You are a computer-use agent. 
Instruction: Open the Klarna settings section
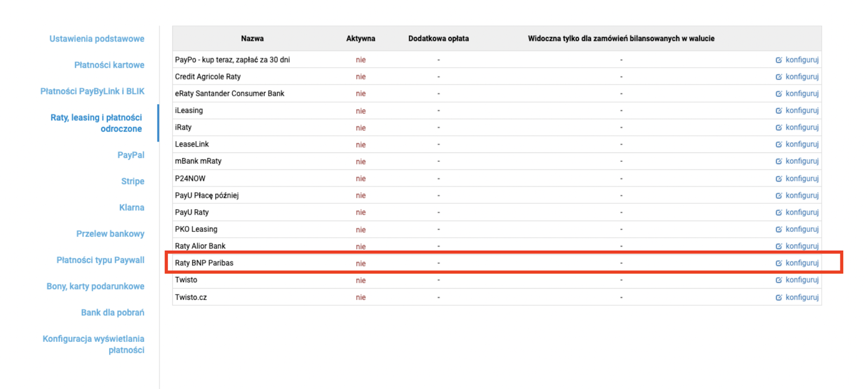132,207
